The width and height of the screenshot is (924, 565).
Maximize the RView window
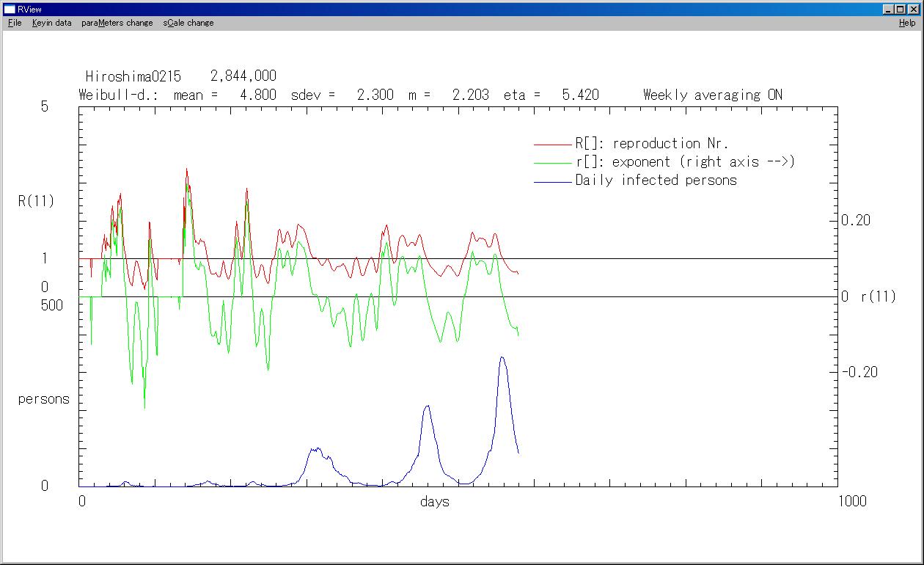pyautogui.click(x=901, y=9)
